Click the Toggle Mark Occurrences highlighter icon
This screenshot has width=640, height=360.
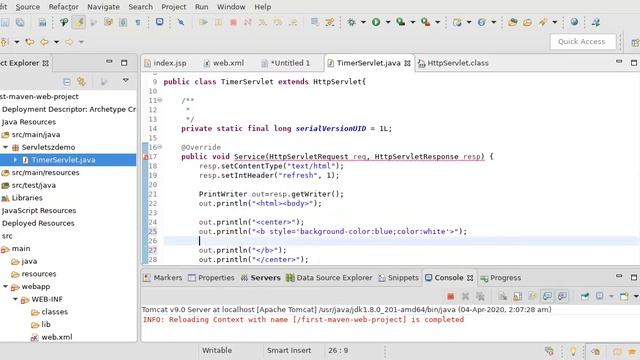pyautogui.click(x=79, y=22)
